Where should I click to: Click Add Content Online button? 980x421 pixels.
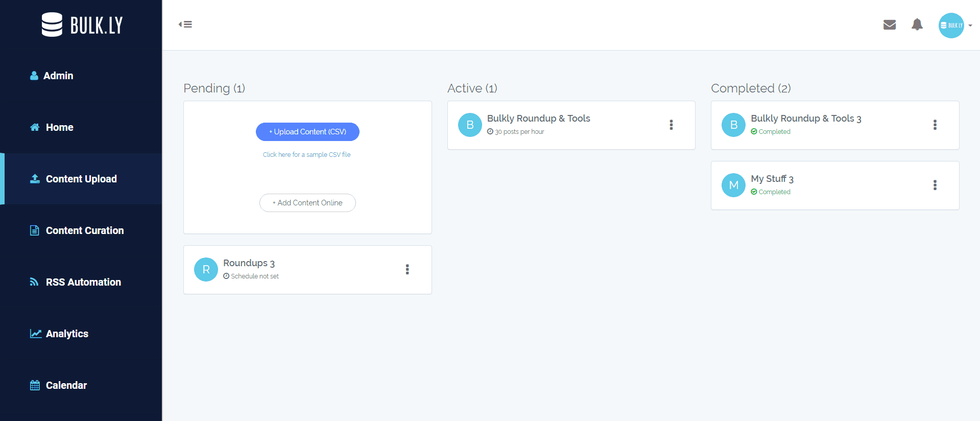point(307,203)
